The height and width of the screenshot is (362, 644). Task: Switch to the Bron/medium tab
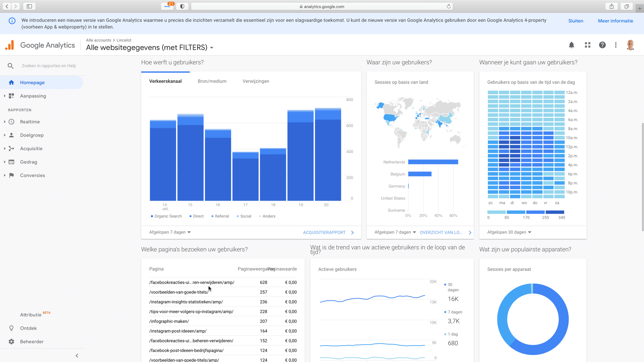(212, 81)
